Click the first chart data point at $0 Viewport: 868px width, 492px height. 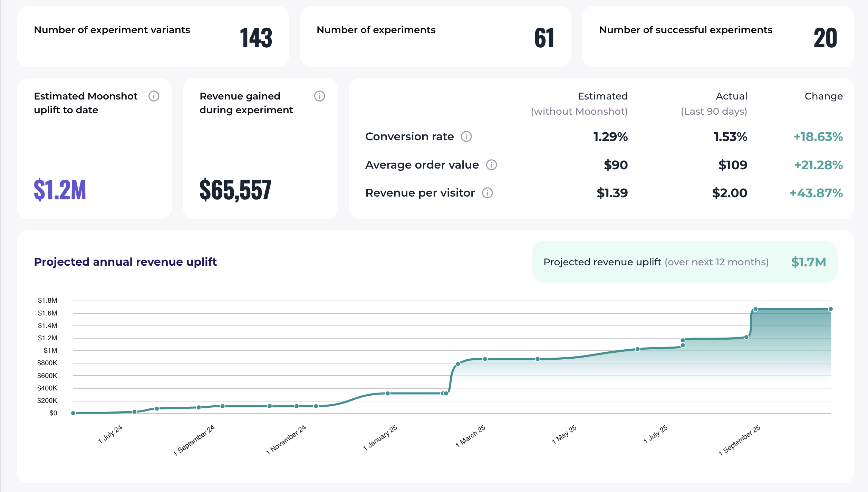(73, 413)
